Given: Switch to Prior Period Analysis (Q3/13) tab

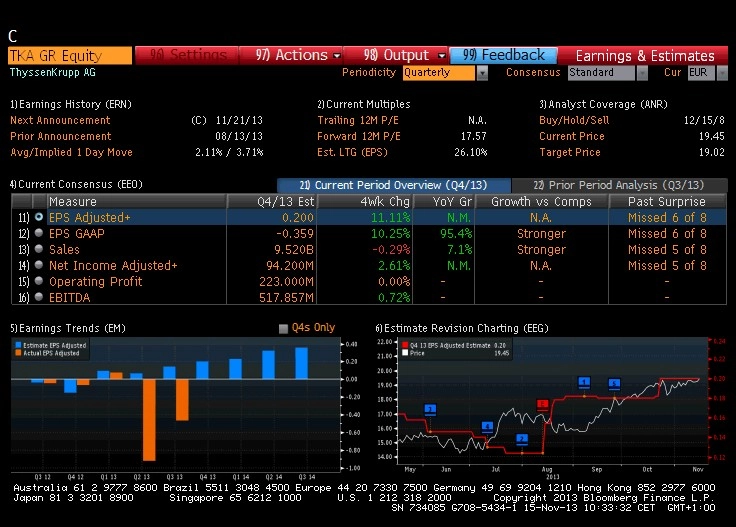Looking at the screenshot, I should coord(619,185).
